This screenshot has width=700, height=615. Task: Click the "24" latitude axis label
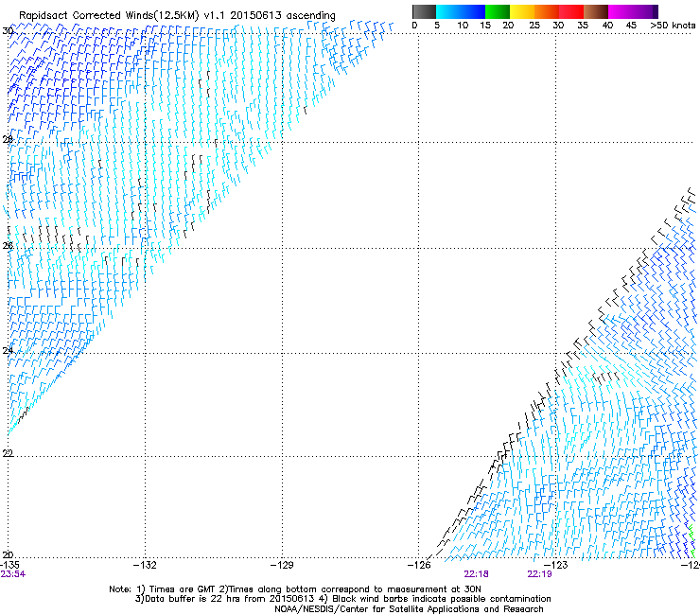pos(8,351)
